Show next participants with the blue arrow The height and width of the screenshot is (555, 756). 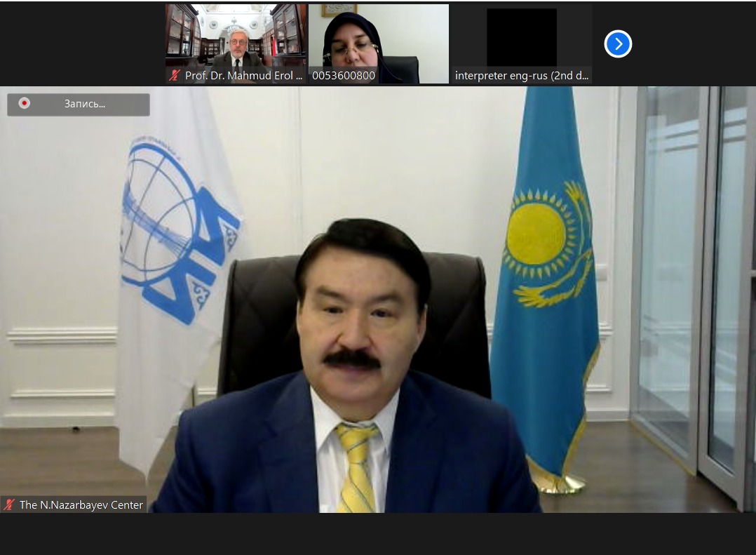tap(618, 44)
